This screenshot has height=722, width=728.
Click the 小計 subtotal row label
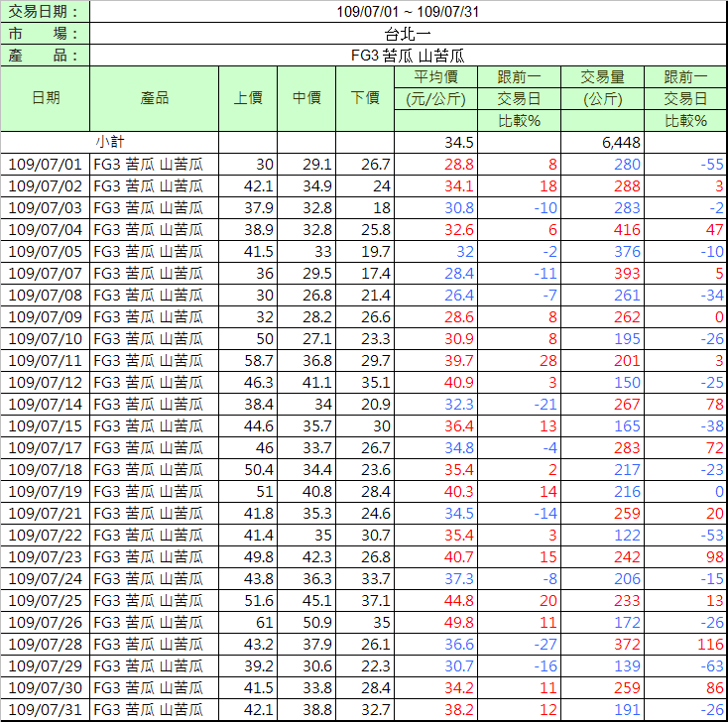(x=110, y=143)
